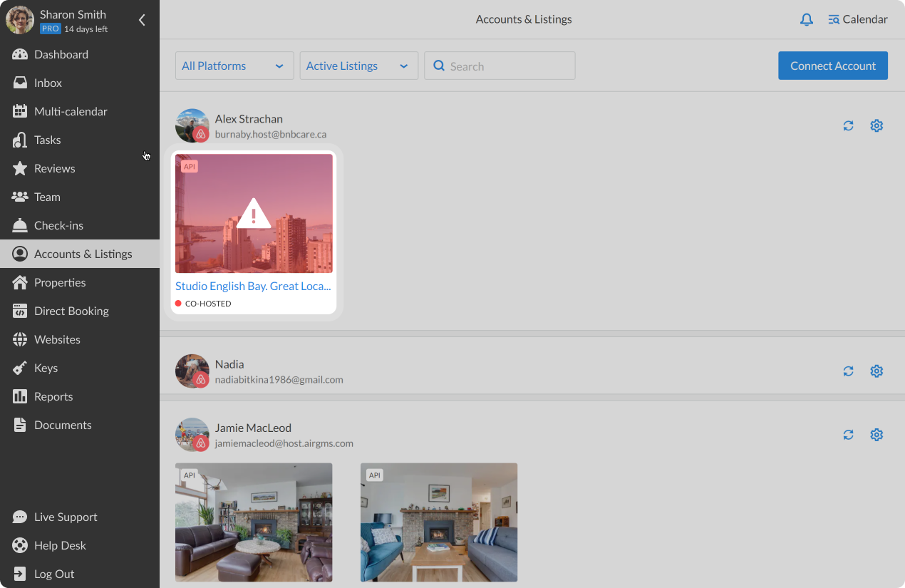Viewport: 905px width, 588px height.
Task: Click the Nadia account name
Action: pyautogui.click(x=229, y=364)
